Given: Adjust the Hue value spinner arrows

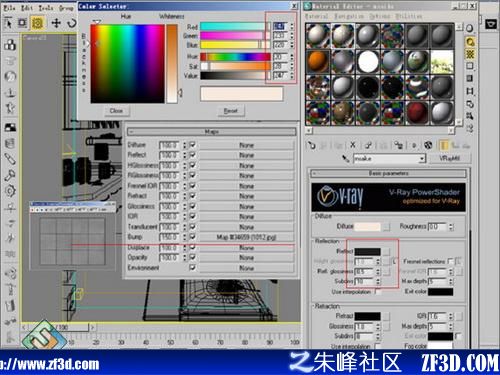Looking at the screenshot, I should tap(292, 57).
